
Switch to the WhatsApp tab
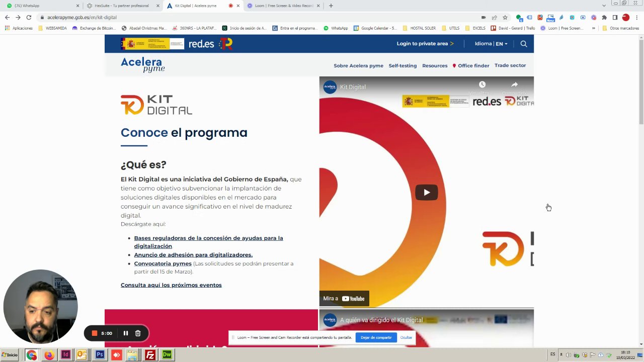click(x=41, y=6)
